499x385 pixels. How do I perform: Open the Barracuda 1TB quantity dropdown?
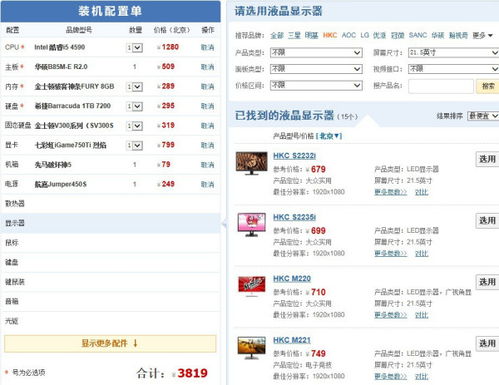point(135,106)
